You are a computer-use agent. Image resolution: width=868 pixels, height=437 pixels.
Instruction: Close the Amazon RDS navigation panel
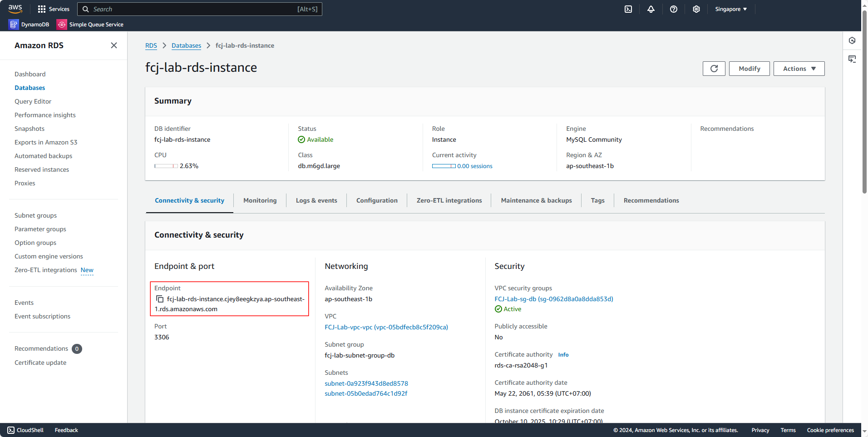[x=114, y=45]
